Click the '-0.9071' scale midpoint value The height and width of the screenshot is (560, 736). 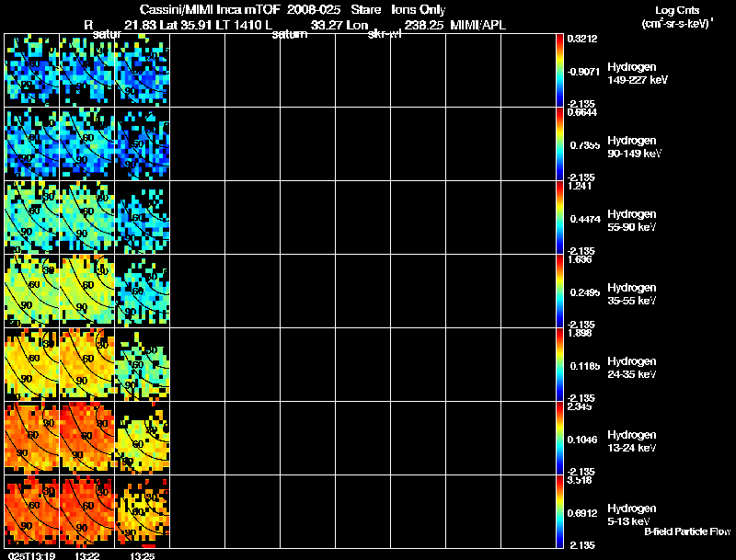583,72
